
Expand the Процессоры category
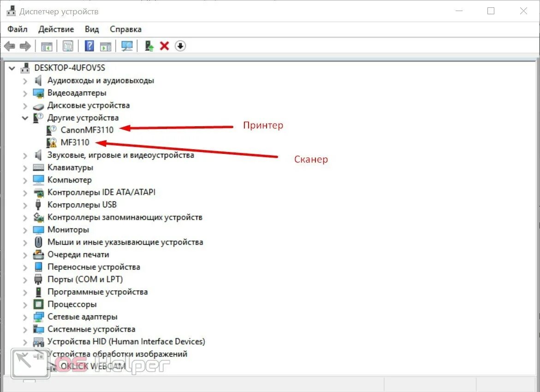pyautogui.click(x=25, y=304)
